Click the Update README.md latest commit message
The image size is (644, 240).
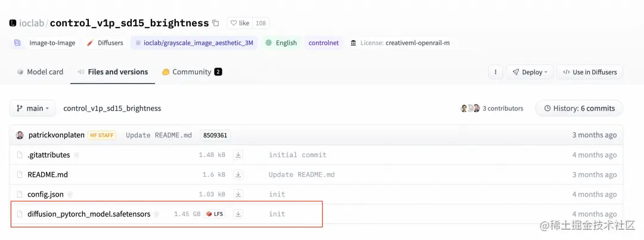pyautogui.click(x=159, y=135)
